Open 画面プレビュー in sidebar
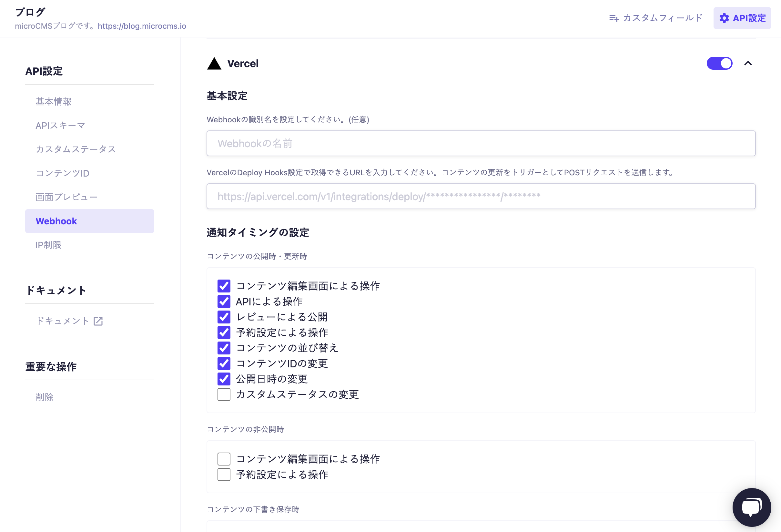This screenshot has width=781, height=532. (66, 197)
